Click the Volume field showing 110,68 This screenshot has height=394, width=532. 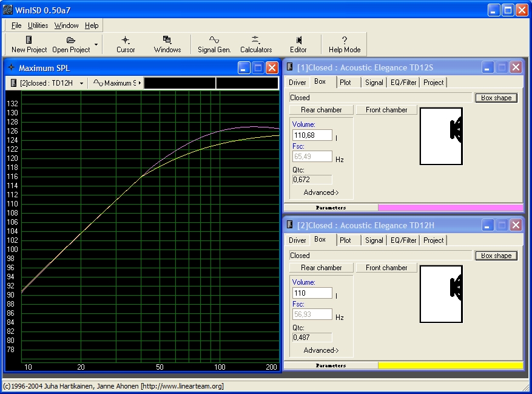(x=312, y=135)
